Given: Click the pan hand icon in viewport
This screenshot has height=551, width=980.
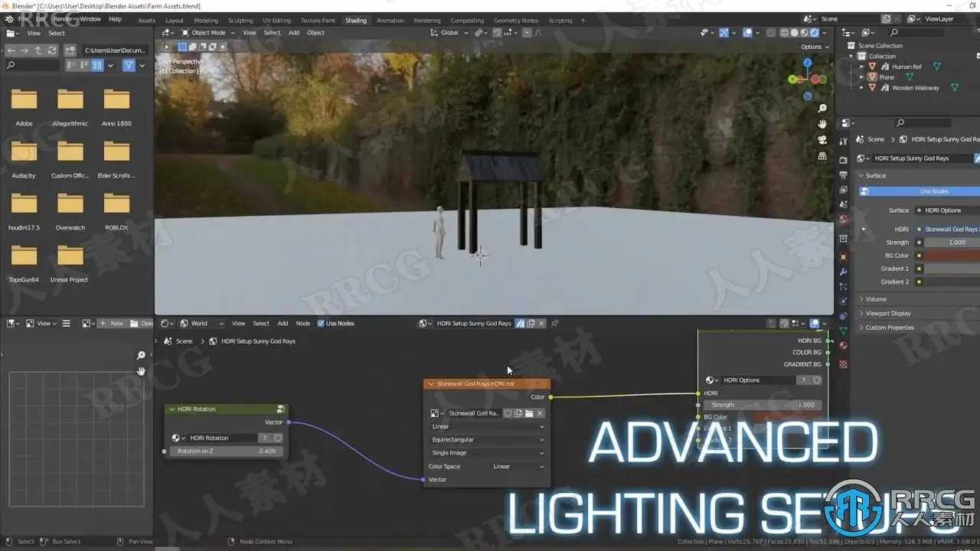Looking at the screenshot, I should (822, 124).
